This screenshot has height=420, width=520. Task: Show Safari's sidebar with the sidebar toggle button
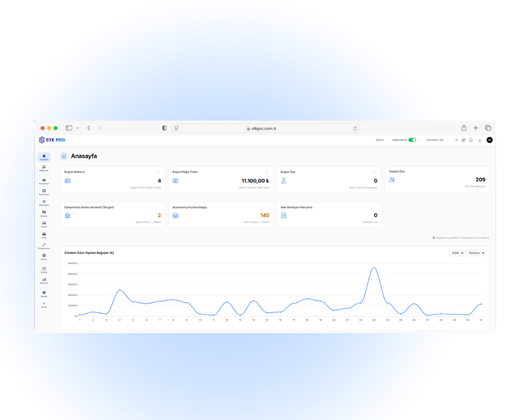coord(69,128)
